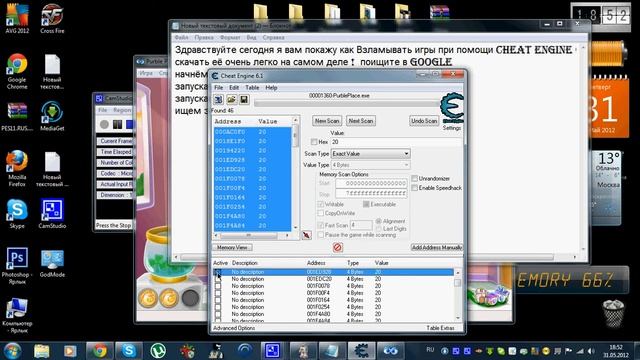The image size is (640, 360).
Task: Open Chrome from the taskbar
Action: [99, 351]
